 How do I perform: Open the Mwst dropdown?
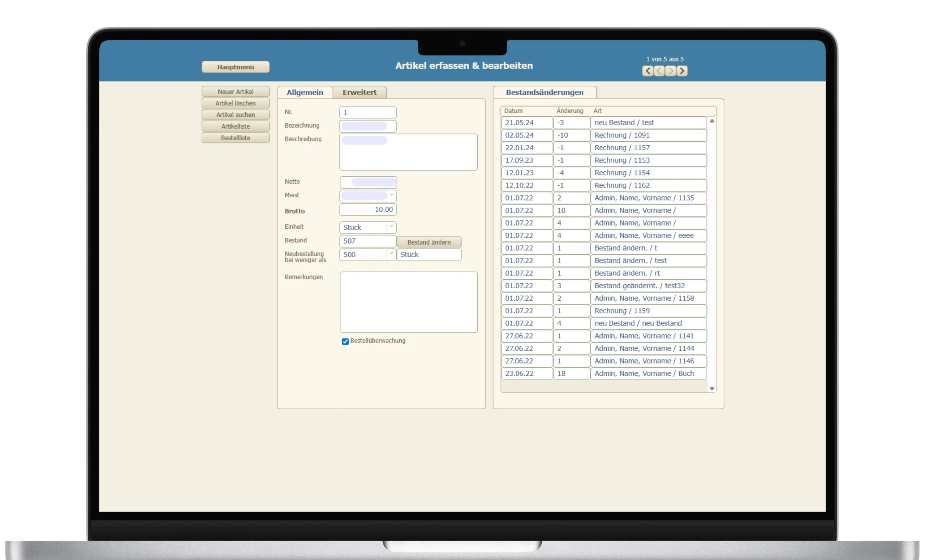click(x=391, y=195)
